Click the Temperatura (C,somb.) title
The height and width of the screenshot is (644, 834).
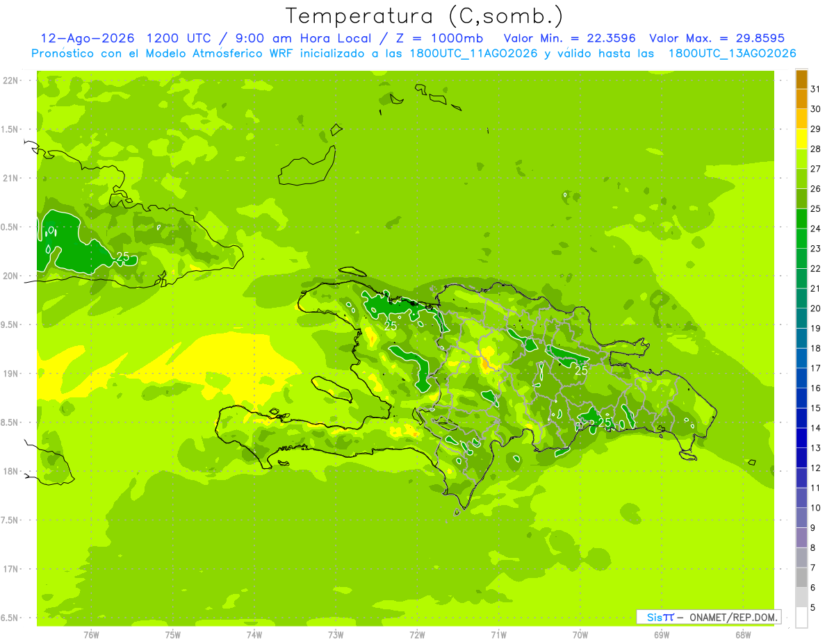tap(425, 16)
